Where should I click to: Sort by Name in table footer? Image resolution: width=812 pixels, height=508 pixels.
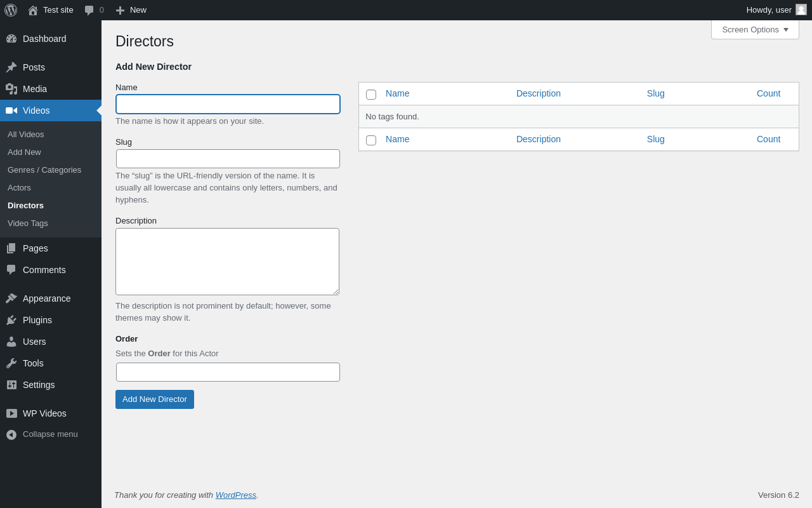click(398, 139)
